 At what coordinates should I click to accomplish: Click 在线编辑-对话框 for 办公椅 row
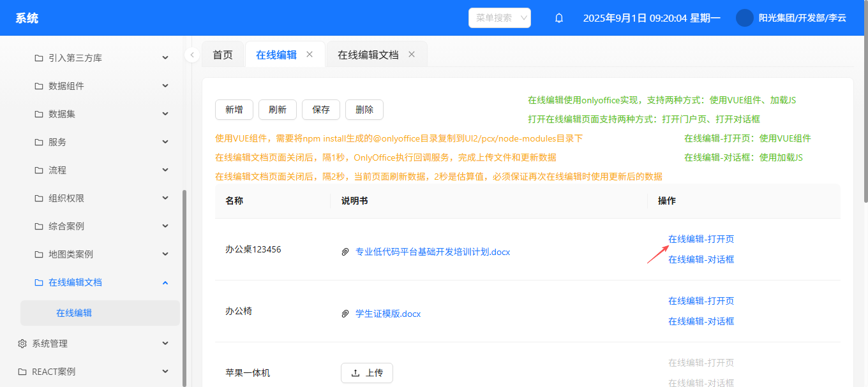pos(701,321)
